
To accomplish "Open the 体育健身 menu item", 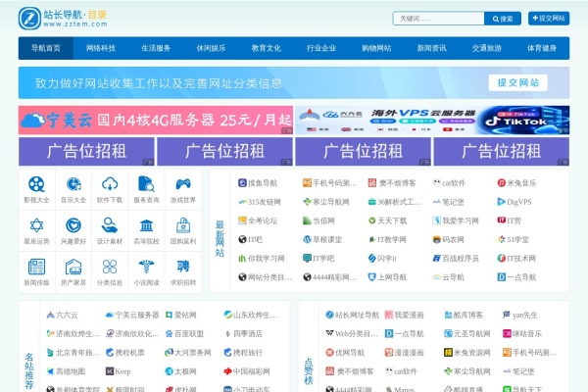I will (542, 48).
